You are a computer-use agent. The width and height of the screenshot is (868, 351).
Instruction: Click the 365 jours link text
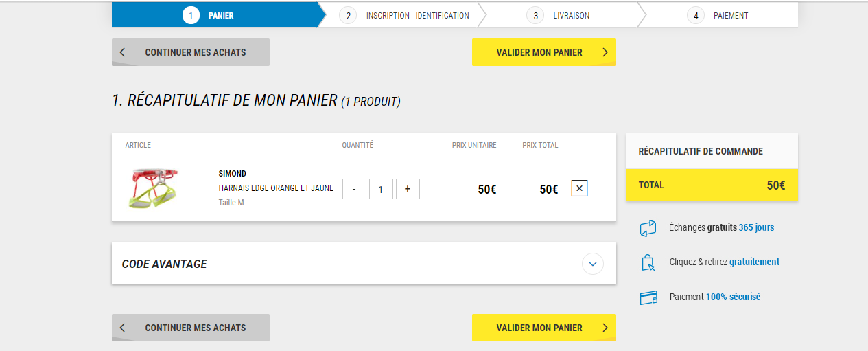click(x=756, y=227)
